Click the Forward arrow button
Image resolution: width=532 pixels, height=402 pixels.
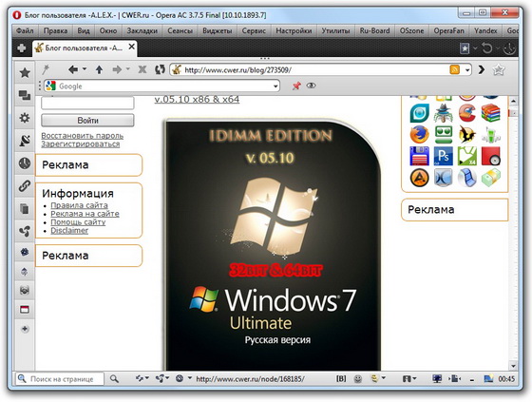click(x=117, y=69)
